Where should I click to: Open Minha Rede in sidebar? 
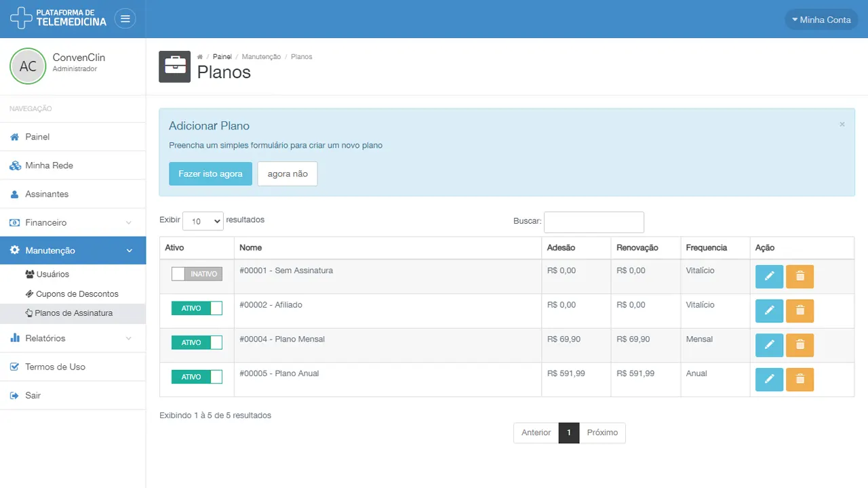73,165
